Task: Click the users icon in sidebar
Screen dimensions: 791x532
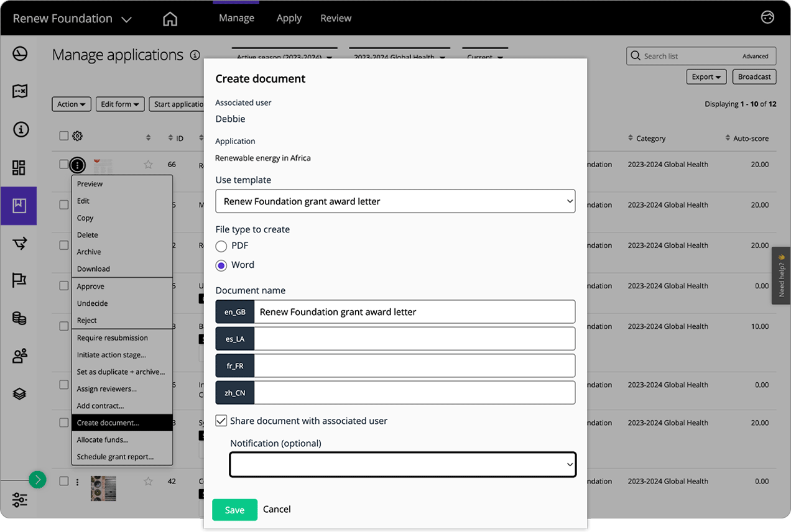Action: point(19,356)
